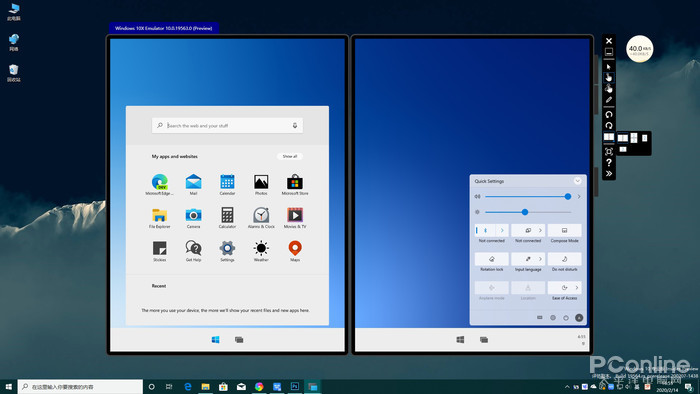
Task: Open Photoshop from the host taskbar
Action: [295, 387]
